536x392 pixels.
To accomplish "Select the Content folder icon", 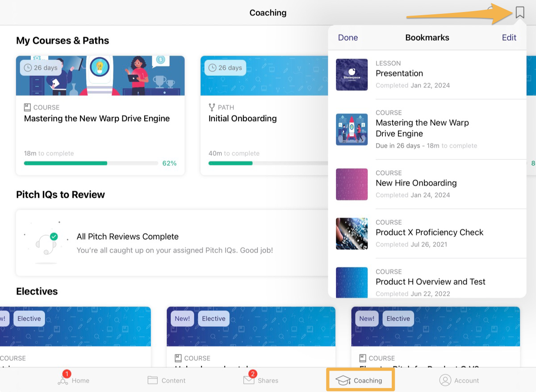I will pos(152,380).
